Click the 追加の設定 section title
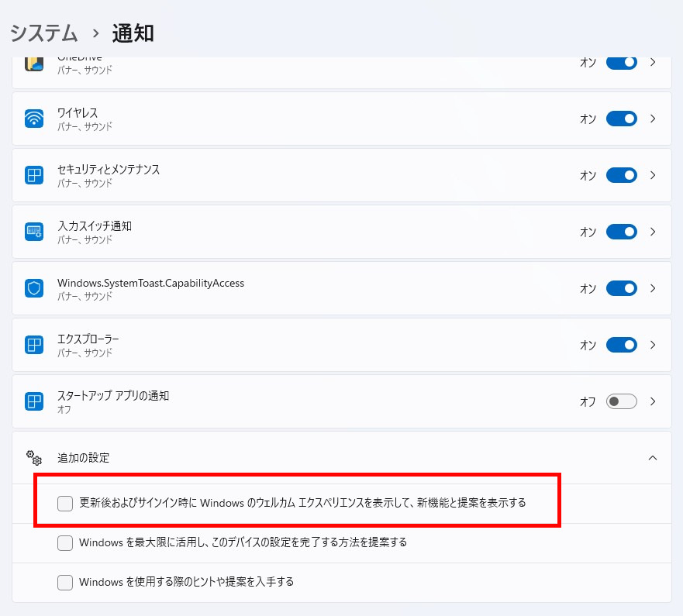 pos(83,457)
